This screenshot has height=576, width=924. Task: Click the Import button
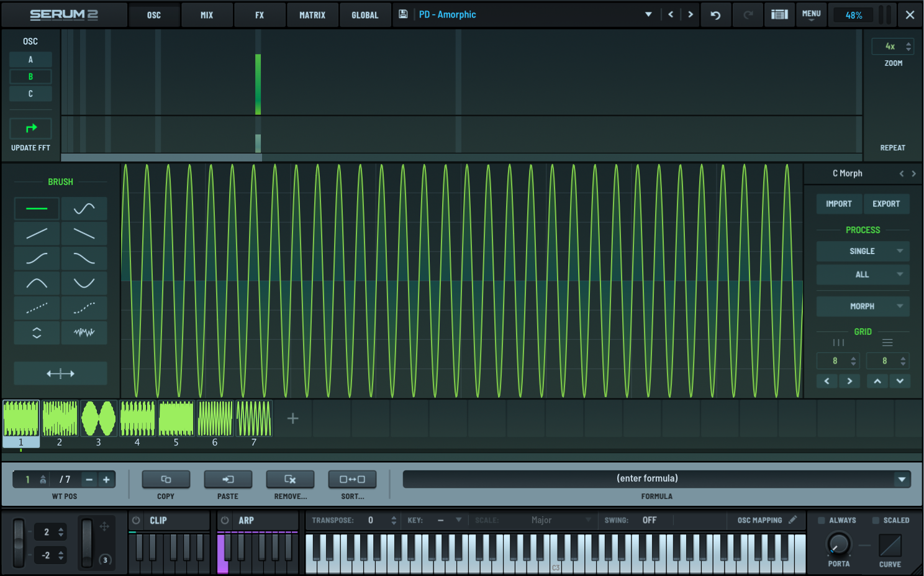coord(838,204)
